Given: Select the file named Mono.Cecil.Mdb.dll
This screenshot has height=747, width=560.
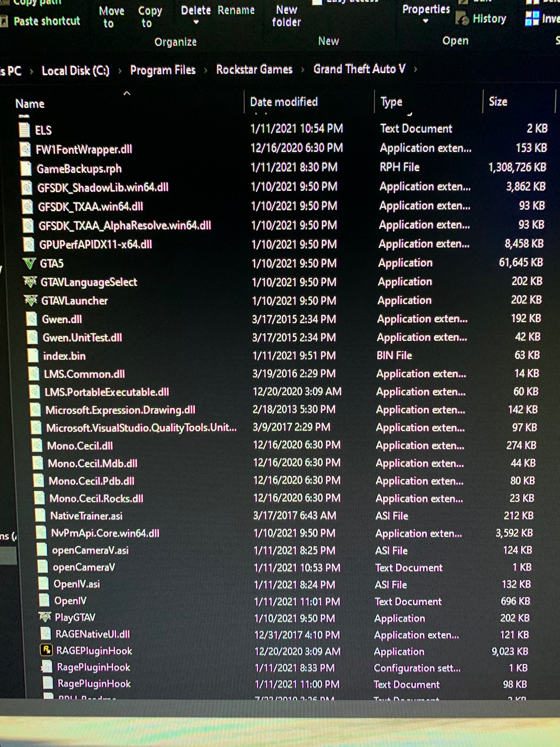Looking at the screenshot, I should [x=93, y=463].
